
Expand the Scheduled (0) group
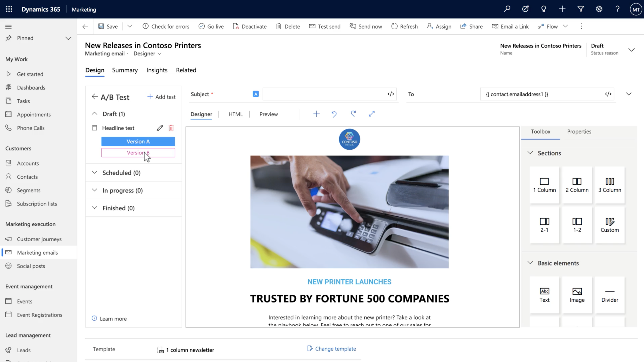(94, 172)
